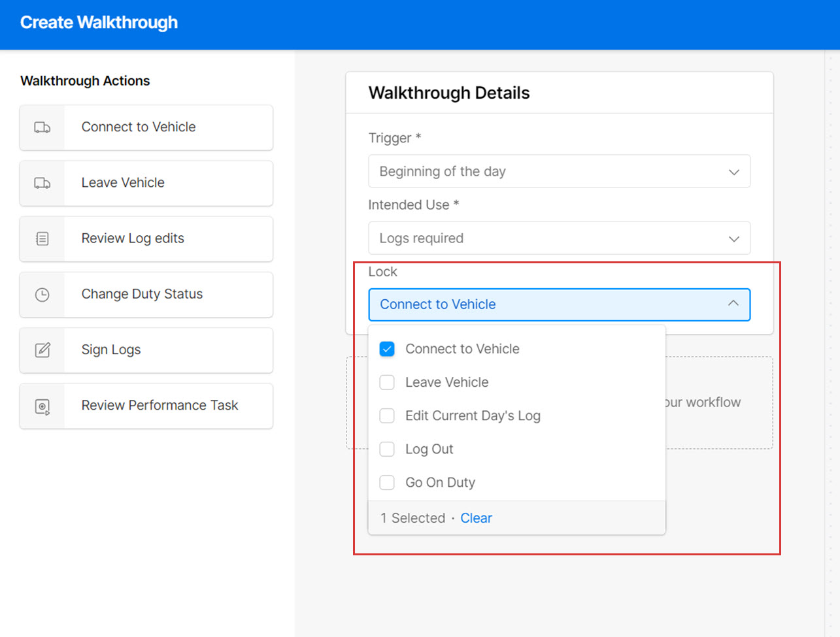This screenshot has height=637, width=840.
Task: Click the Lock field label
Action: click(x=382, y=272)
